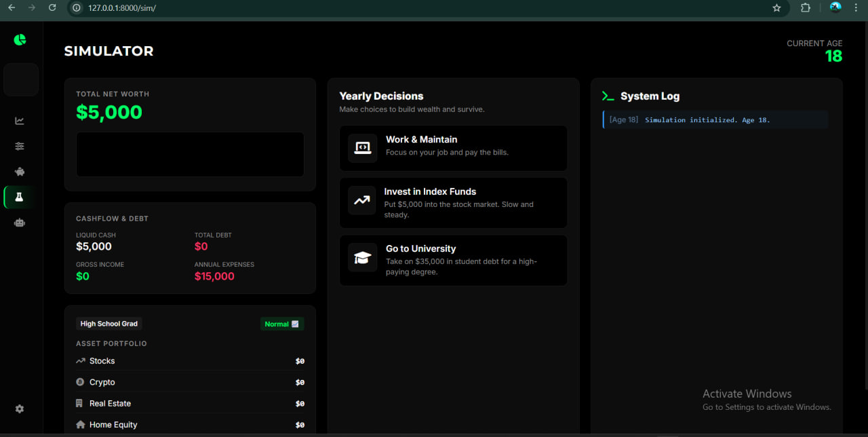The image size is (868, 437).
Task: Click the Home Equity $0 amount
Action: (300, 425)
